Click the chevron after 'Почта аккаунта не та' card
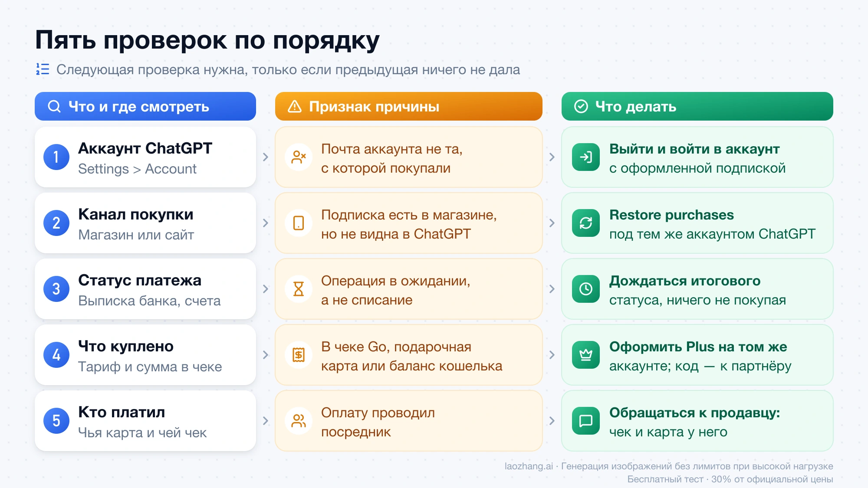868x488 pixels. pyautogui.click(x=552, y=157)
